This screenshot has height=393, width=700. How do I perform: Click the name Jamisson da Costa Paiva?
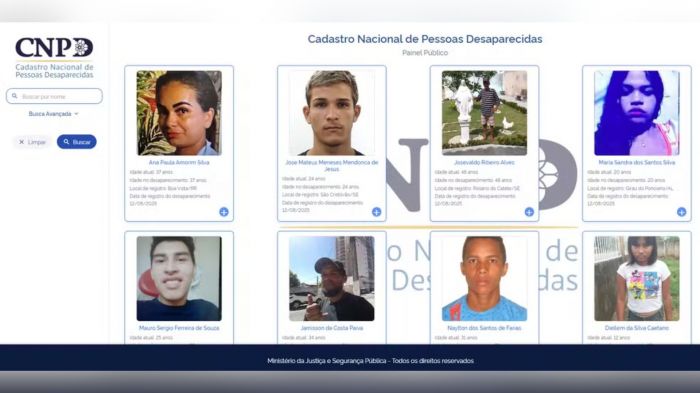click(332, 328)
